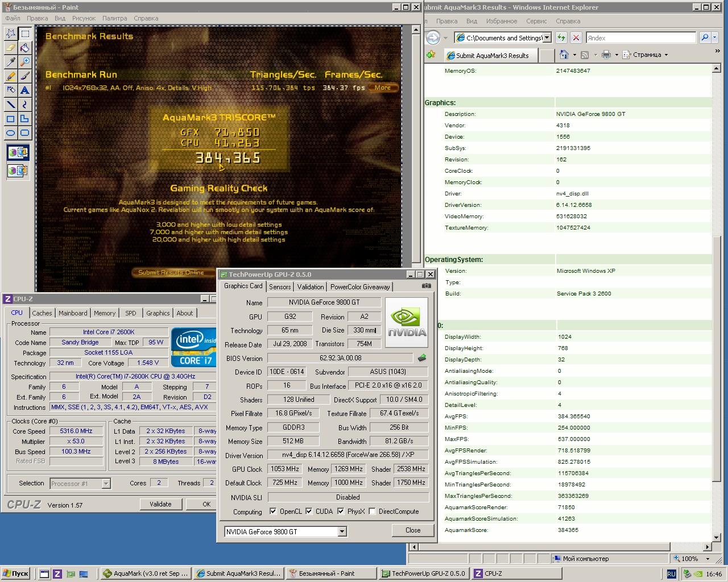Choose the Line tool in Paint
728x582 pixels.
10,105
